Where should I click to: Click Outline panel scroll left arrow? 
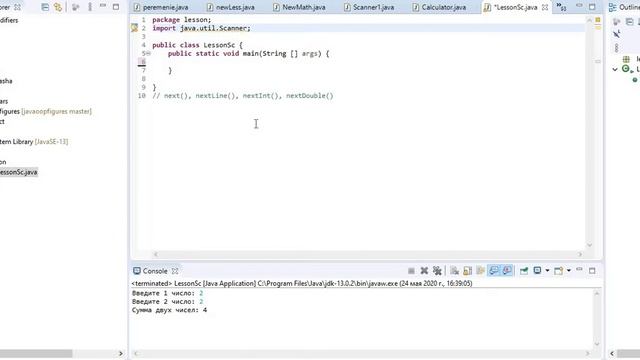tap(612, 353)
